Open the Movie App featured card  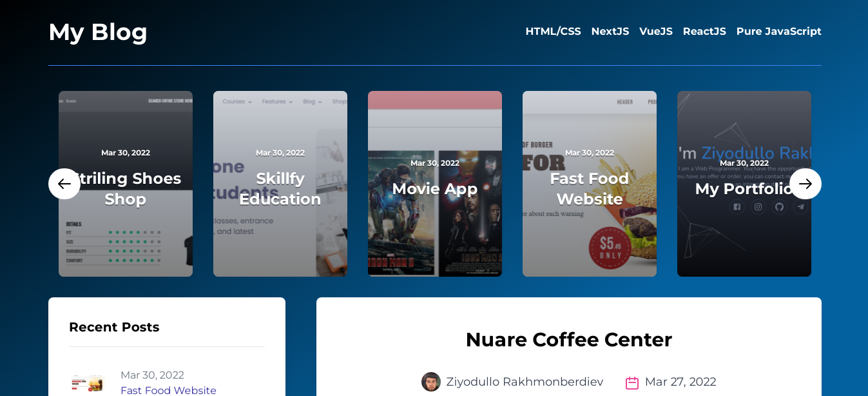click(435, 184)
